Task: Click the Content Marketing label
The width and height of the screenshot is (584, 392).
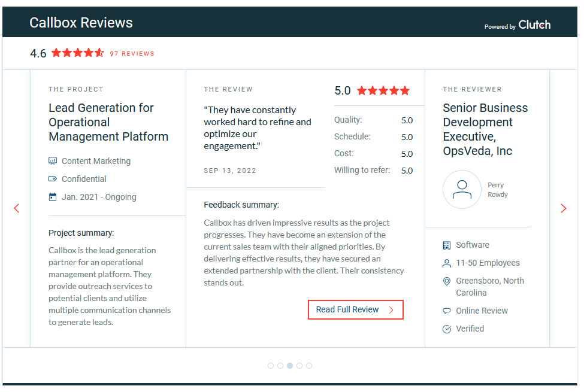Action: 96,161
